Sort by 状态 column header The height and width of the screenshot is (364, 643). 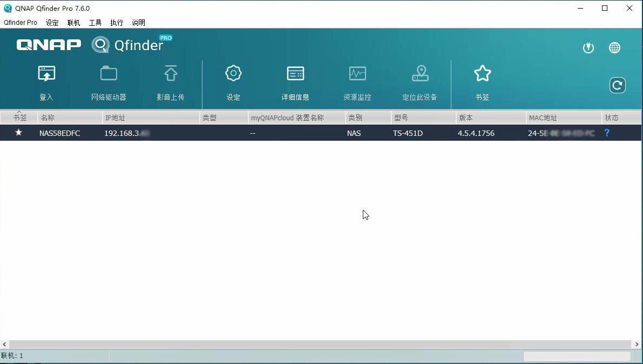click(622, 118)
